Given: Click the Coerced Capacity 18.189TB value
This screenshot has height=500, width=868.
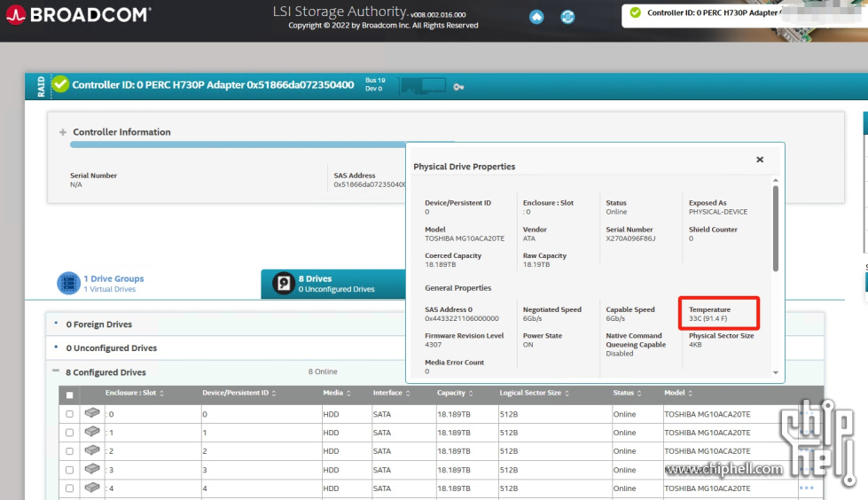Looking at the screenshot, I should (x=440, y=265).
